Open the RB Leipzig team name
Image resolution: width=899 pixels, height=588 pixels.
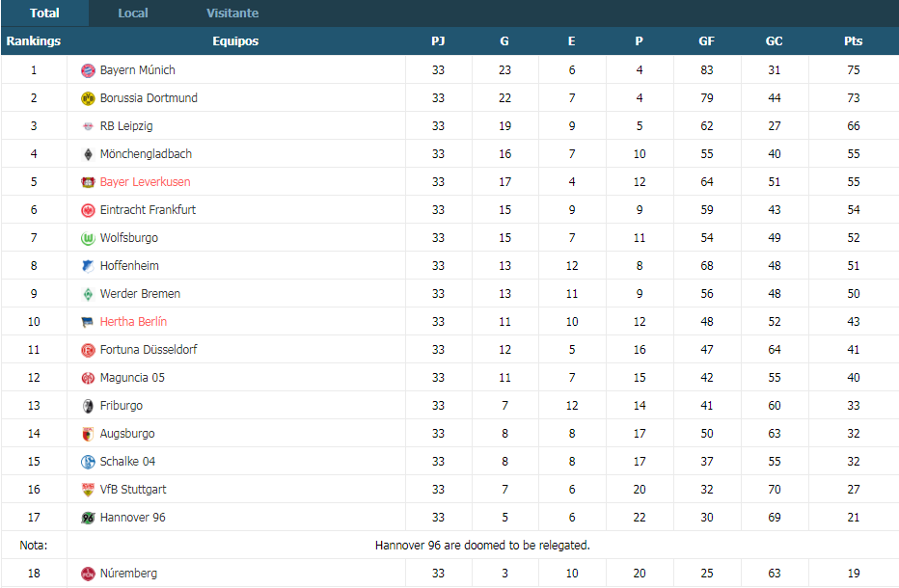[x=126, y=126]
